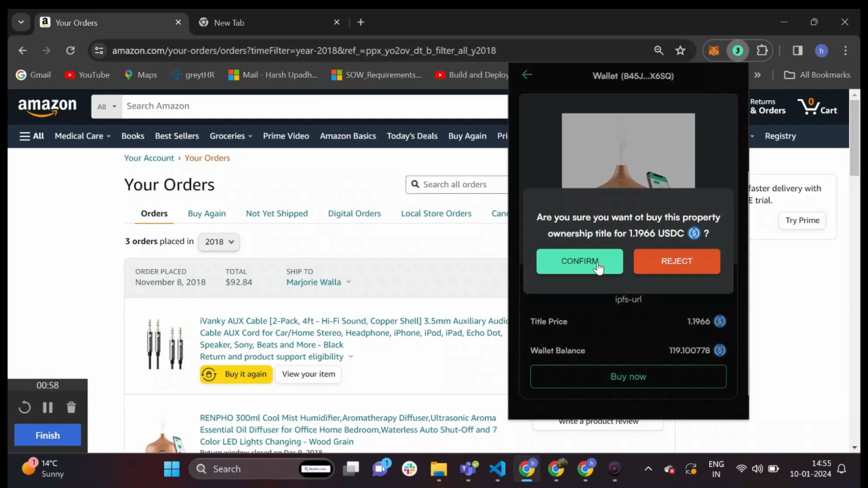
Task: Open Visual Studio Code from taskbar
Action: [497, 469]
